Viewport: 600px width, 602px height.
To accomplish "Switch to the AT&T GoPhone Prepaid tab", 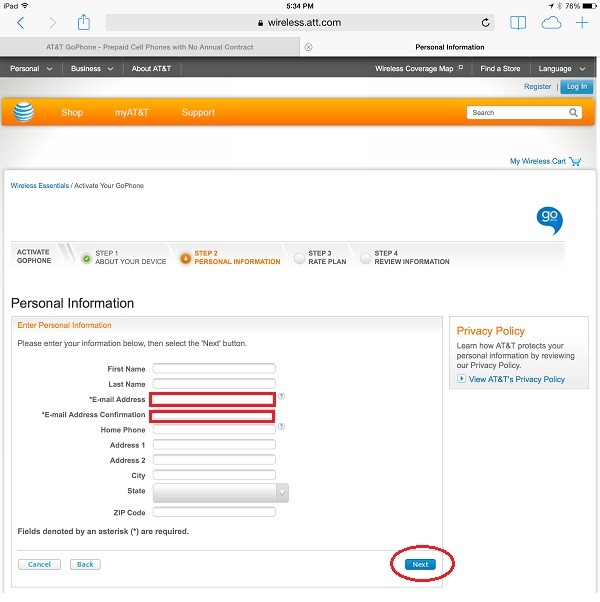I will point(150,47).
